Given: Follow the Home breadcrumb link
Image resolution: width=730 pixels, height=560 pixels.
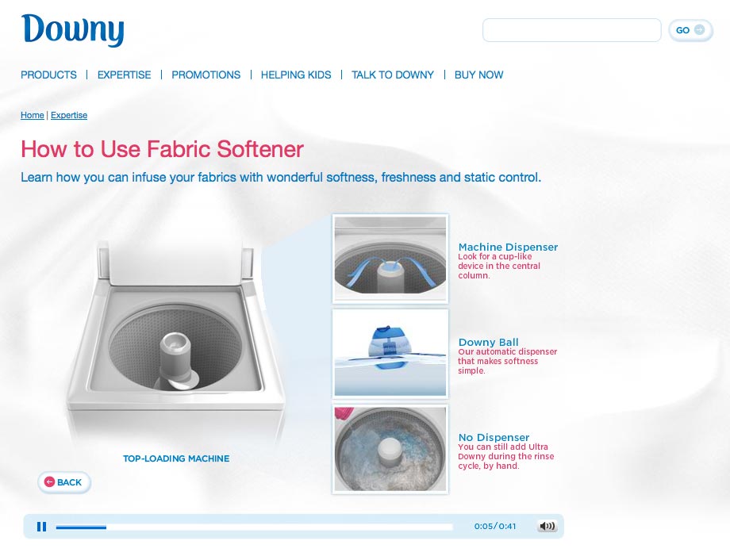Looking at the screenshot, I should point(32,115).
